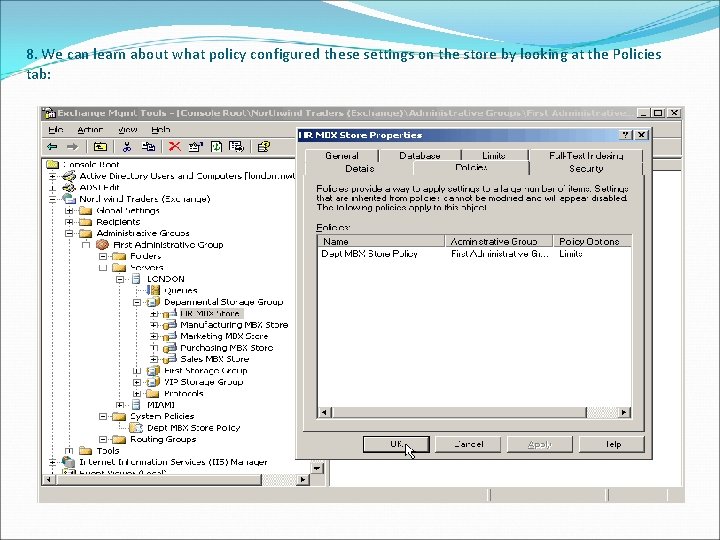The width and height of the screenshot is (720, 540).
Task: Expand the Manufacturing MBX Store node
Action: [154, 325]
